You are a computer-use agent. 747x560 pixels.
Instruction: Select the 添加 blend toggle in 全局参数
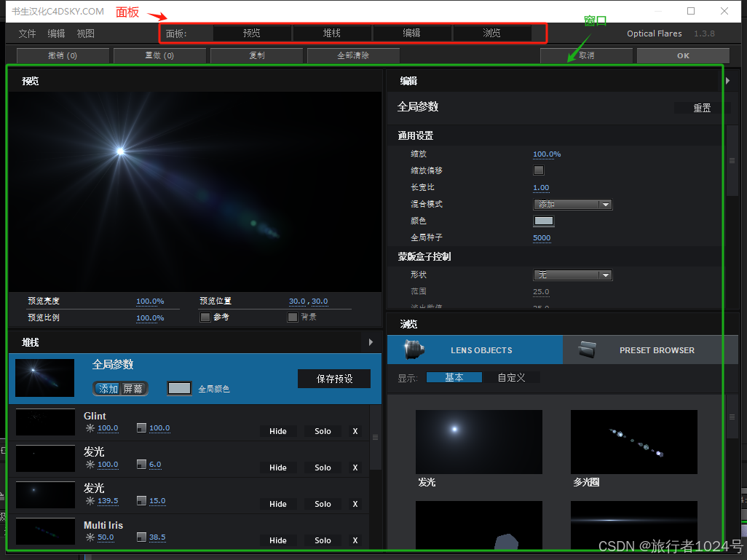(x=108, y=389)
